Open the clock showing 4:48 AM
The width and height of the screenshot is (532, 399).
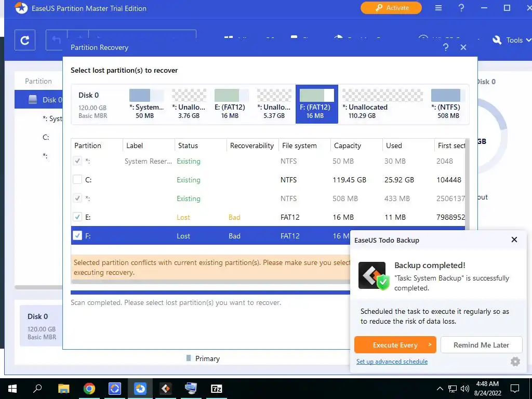(487, 389)
